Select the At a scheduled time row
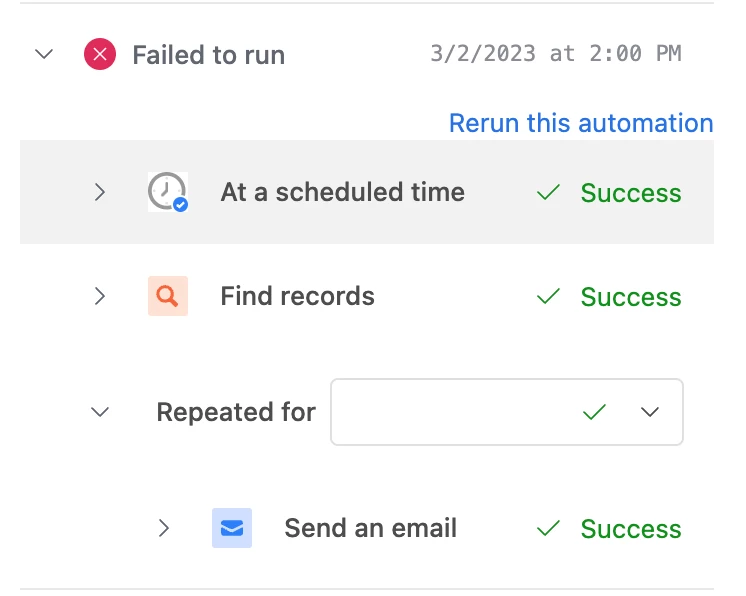The height and width of the screenshot is (596, 746). click(x=342, y=192)
